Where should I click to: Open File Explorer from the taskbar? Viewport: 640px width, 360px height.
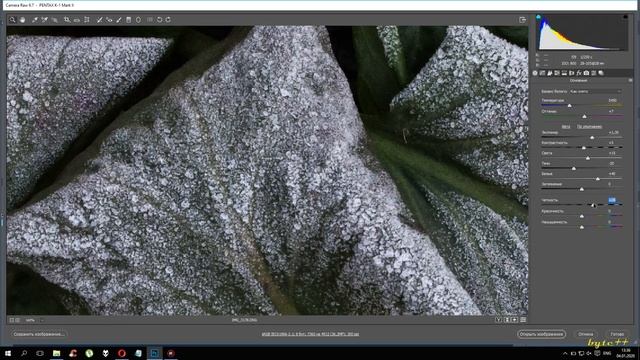coord(56,353)
